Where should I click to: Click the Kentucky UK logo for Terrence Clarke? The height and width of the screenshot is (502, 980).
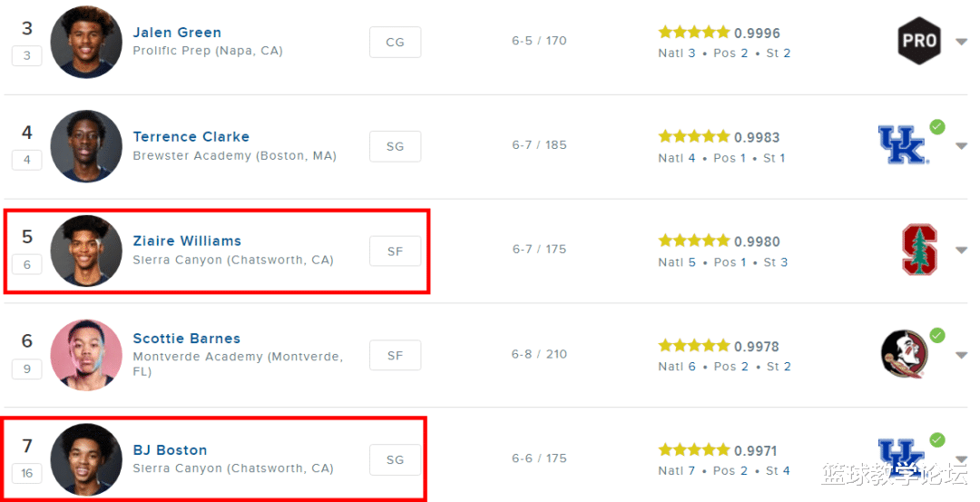[x=902, y=145]
